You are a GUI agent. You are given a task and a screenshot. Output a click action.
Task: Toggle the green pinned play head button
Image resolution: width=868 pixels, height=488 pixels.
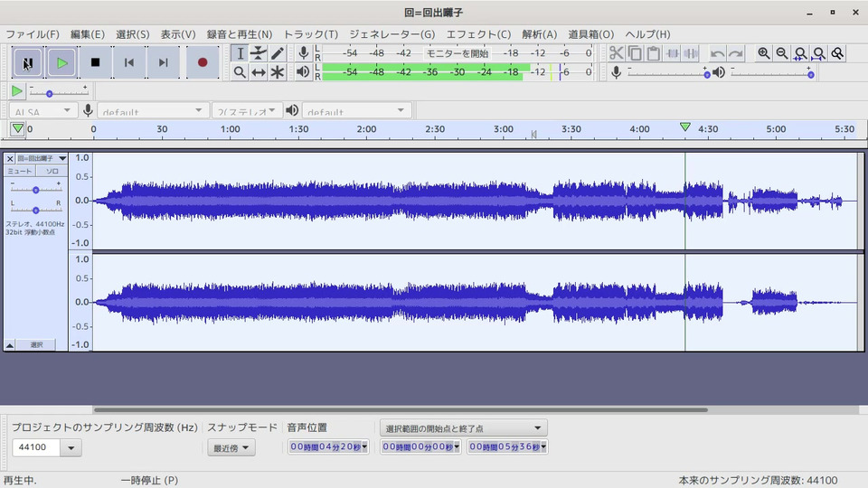(17, 129)
